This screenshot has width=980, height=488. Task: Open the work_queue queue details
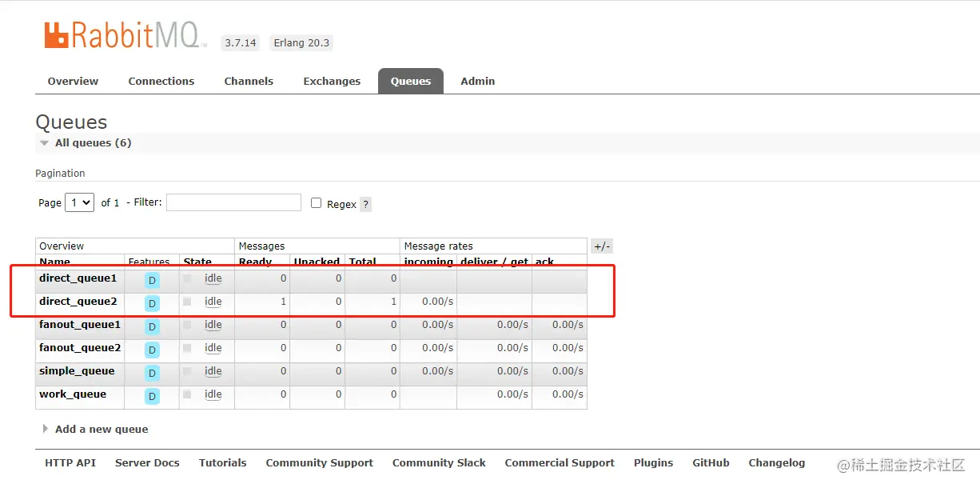click(x=73, y=394)
